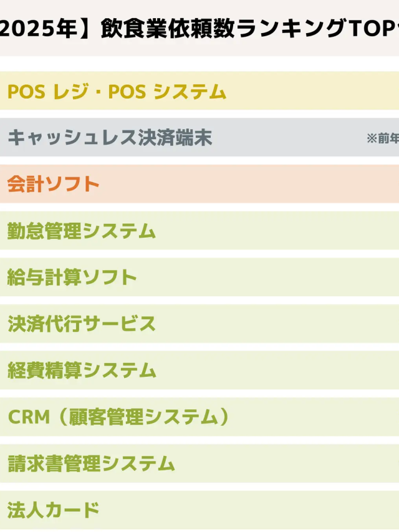This screenshot has width=399, height=532.
Task: Click the POS レジ・POS システム row
Action: pyautogui.click(x=199, y=92)
